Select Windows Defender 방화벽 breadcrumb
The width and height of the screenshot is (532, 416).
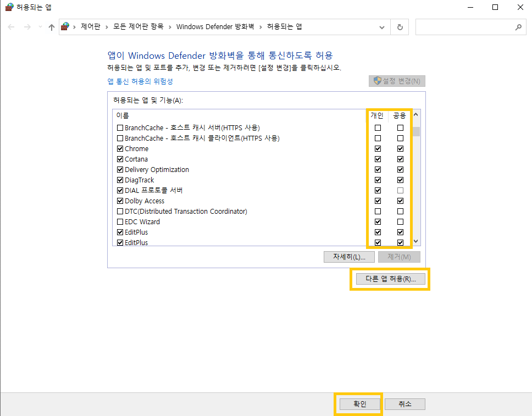point(215,26)
